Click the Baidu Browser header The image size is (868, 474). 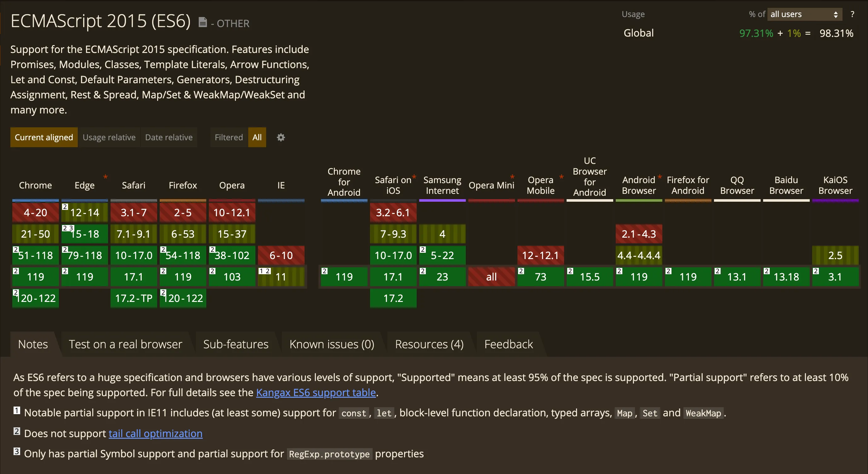coord(786,185)
